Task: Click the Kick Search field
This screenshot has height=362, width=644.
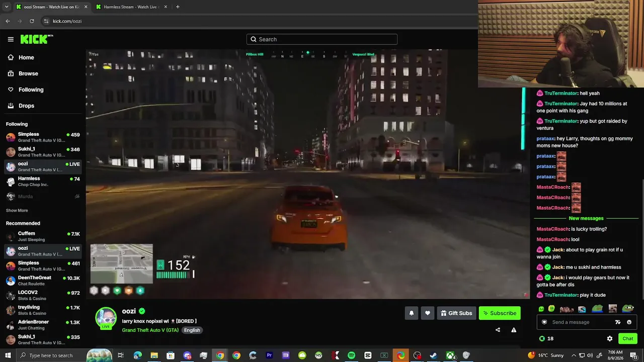Action: coord(322,39)
